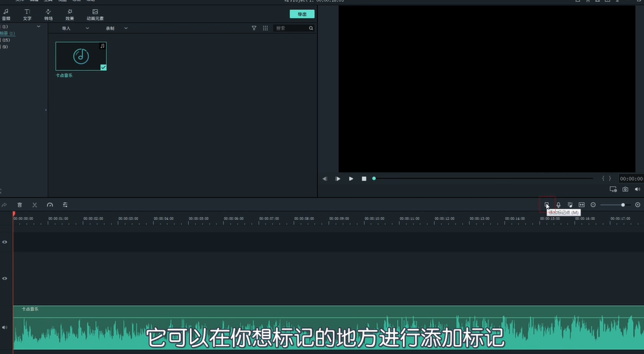The height and width of the screenshot is (354, 644).
Task: Zoom in the timeline with the plus icon
Action: [638, 205]
